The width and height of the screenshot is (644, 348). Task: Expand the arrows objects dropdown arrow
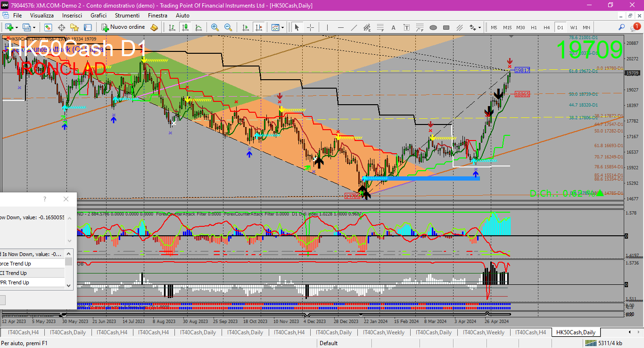[479, 27]
